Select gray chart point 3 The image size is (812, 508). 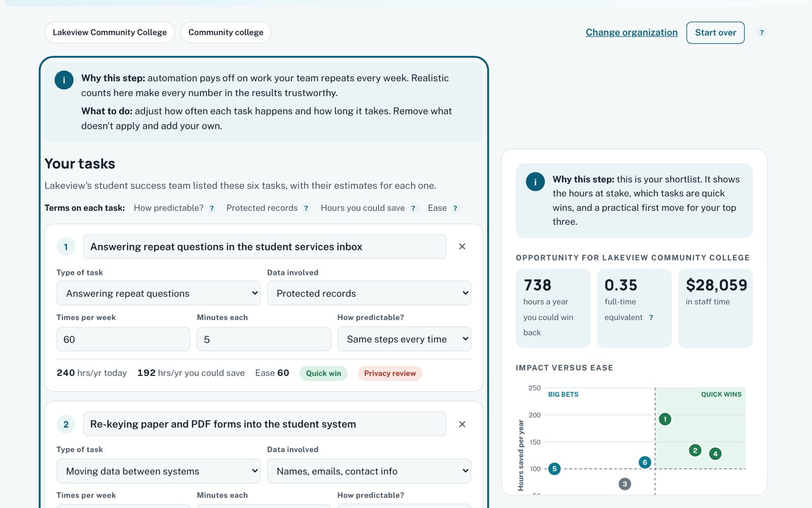coord(625,484)
